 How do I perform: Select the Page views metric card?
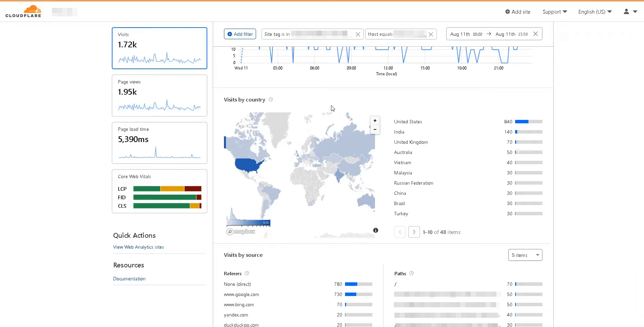point(159,95)
